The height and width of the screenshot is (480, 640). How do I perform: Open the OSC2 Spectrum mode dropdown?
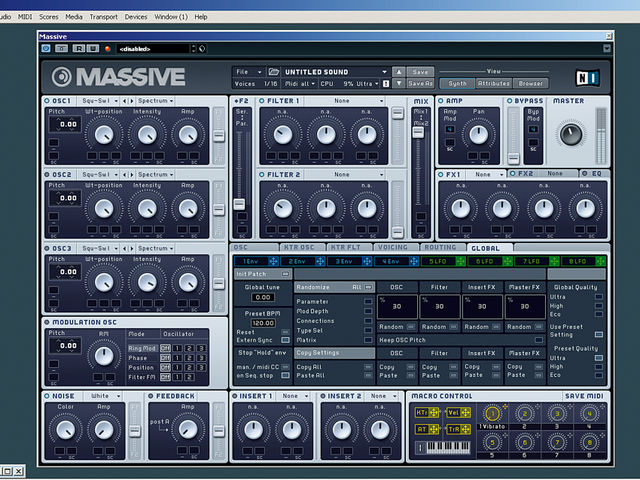(x=155, y=174)
